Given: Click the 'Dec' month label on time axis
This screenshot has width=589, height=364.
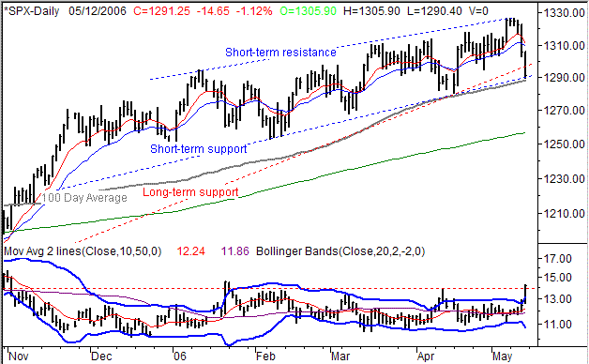Looking at the screenshot, I should (101, 356).
